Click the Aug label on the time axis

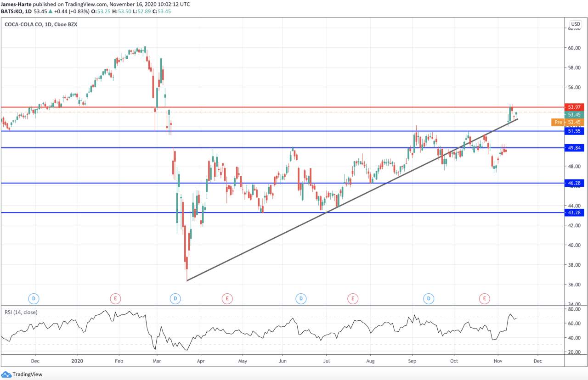pos(369,361)
